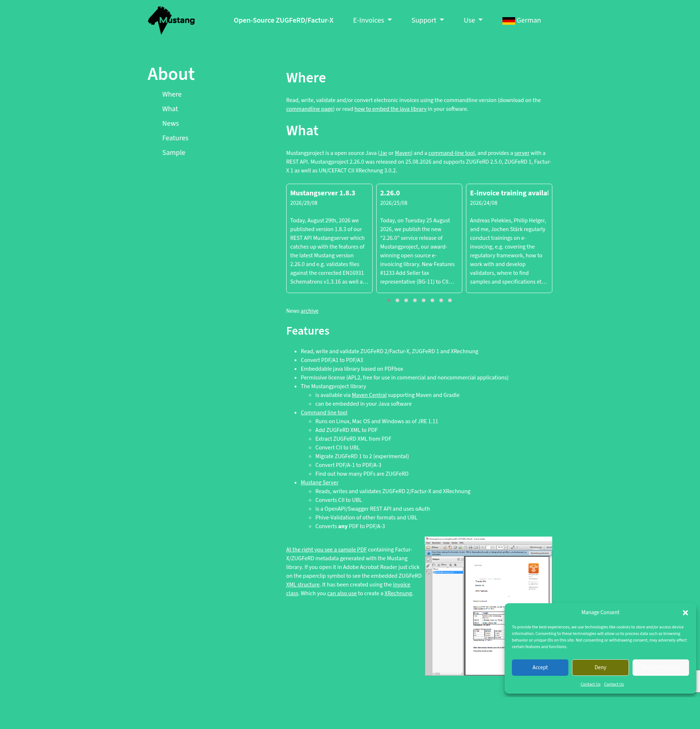700x729 pixels.
Task: Open the News archive link
Action: click(310, 311)
